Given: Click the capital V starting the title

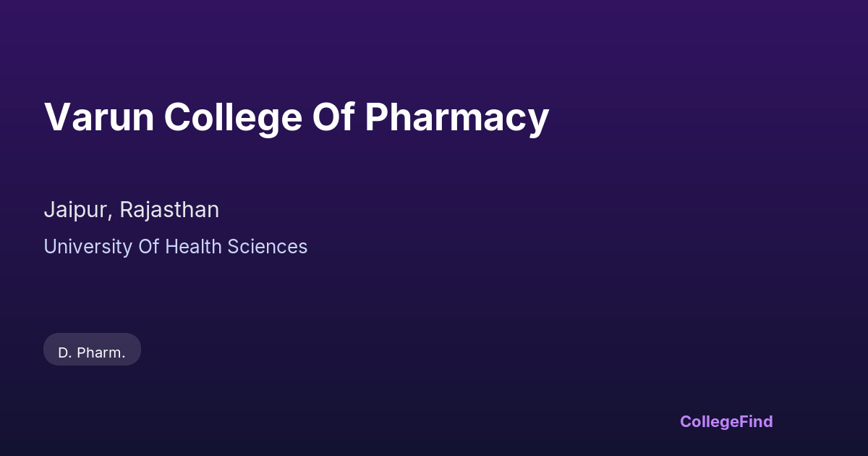Looking at the screenshot, I should (56, 117).
